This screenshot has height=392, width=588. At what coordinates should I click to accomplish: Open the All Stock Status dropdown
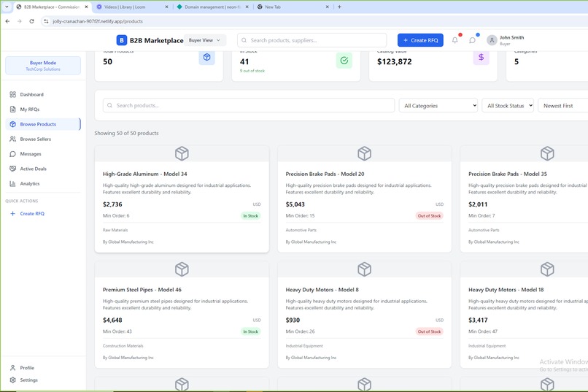tap(508, 106)
